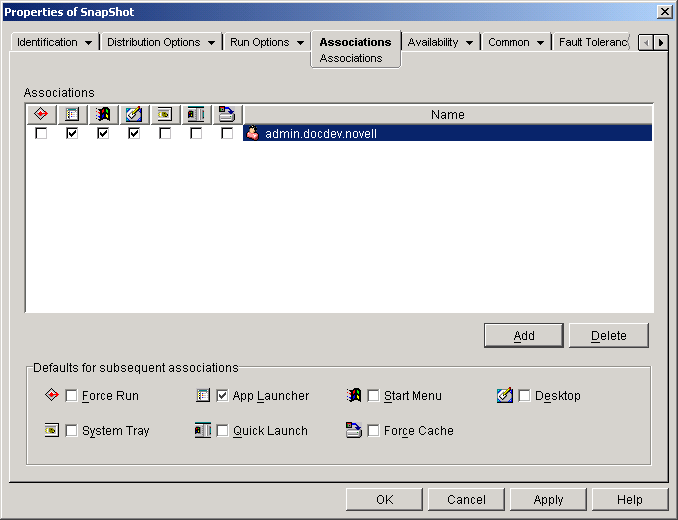Click the user icon beside admin.docdev.novell
Screen dimensions: 678x520
click(253, 133)
